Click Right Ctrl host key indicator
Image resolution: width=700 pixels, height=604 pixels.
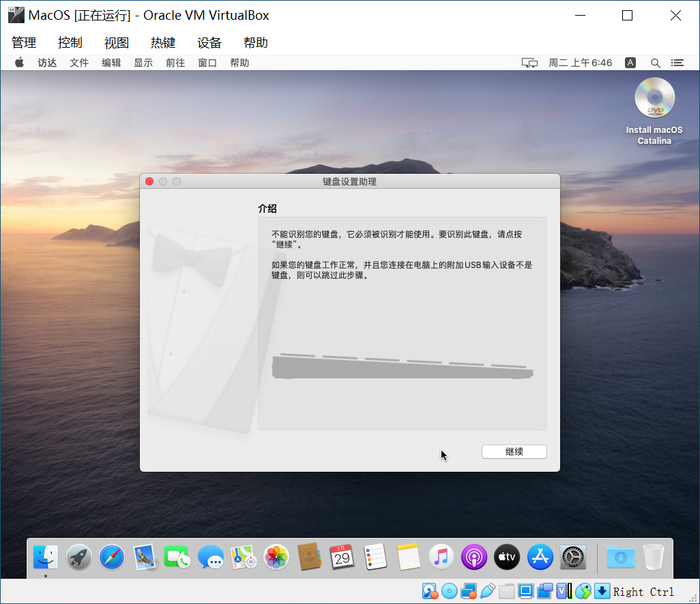coord(643,592)
